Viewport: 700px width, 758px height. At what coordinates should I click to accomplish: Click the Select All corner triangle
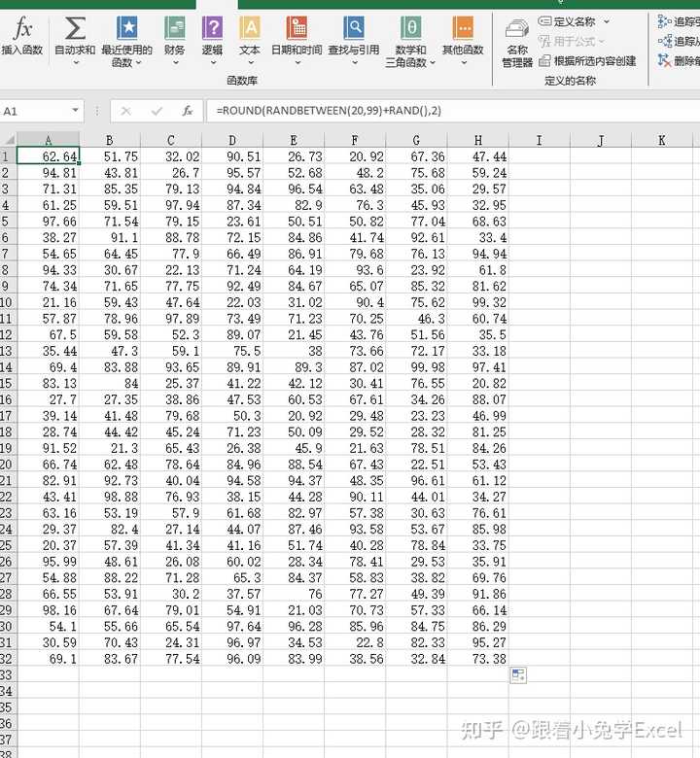click(9, 140)
